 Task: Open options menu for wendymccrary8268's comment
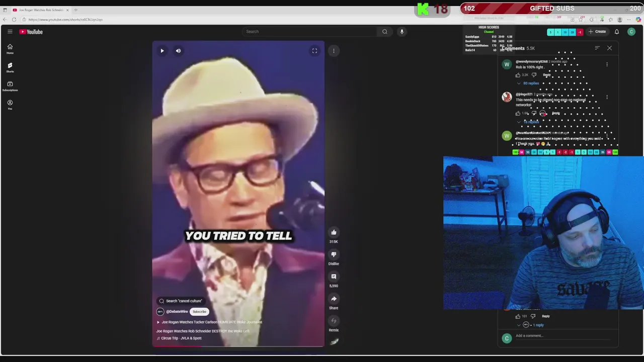607,64
